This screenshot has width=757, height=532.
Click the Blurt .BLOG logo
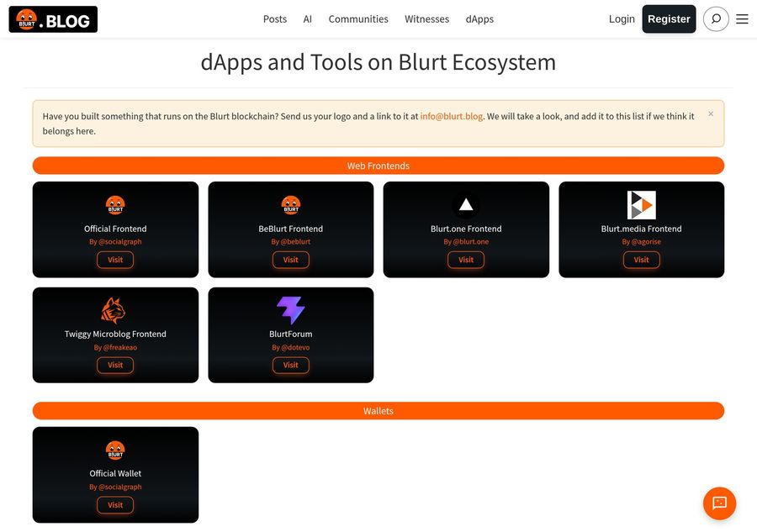click(53, 19)
